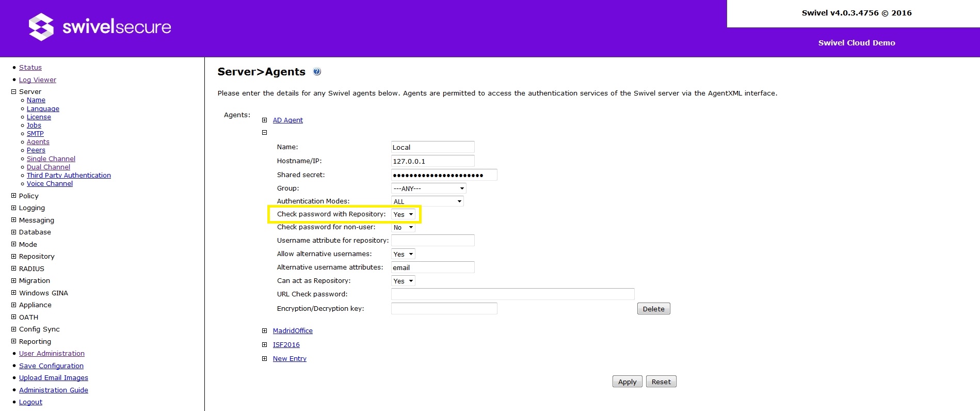The height and width of the screenshot is (411, 980).
Task: Click the Encryption/Decryption key field
Action: coord(444,309)
